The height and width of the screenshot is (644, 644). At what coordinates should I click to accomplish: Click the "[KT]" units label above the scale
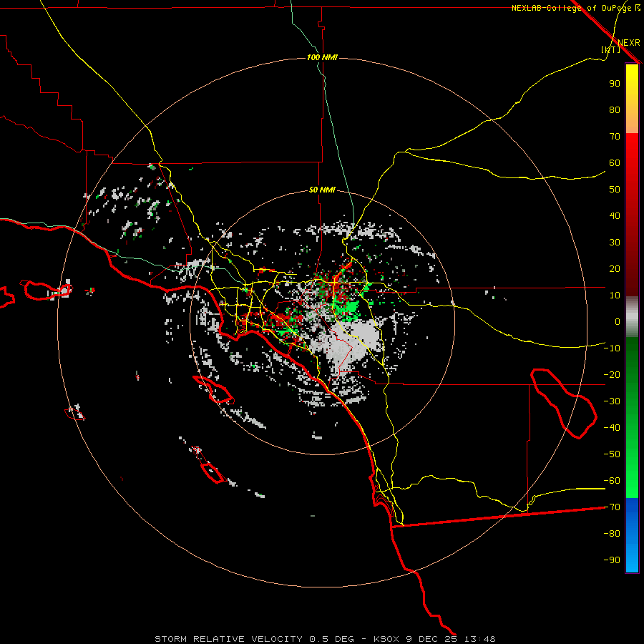tap(610, 49)
